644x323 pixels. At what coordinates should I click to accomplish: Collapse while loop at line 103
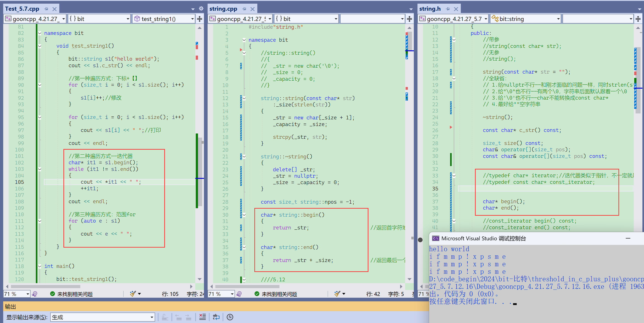[39, 169]
